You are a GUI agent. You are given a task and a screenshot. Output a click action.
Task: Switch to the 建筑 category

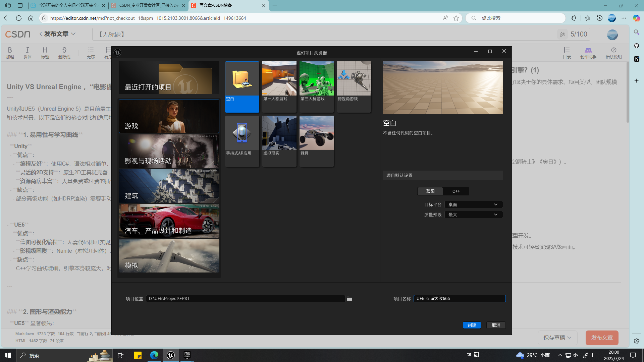pyautogui.click(x=169, y=186)
